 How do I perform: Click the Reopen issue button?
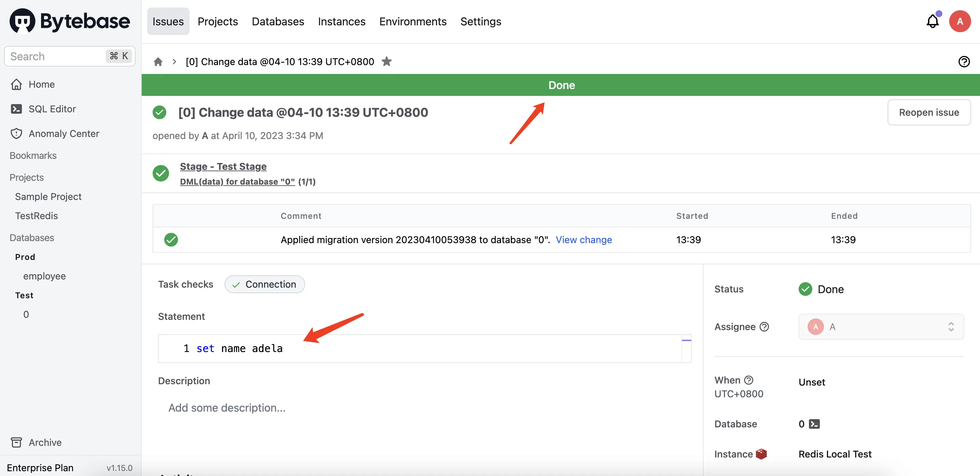929,112
